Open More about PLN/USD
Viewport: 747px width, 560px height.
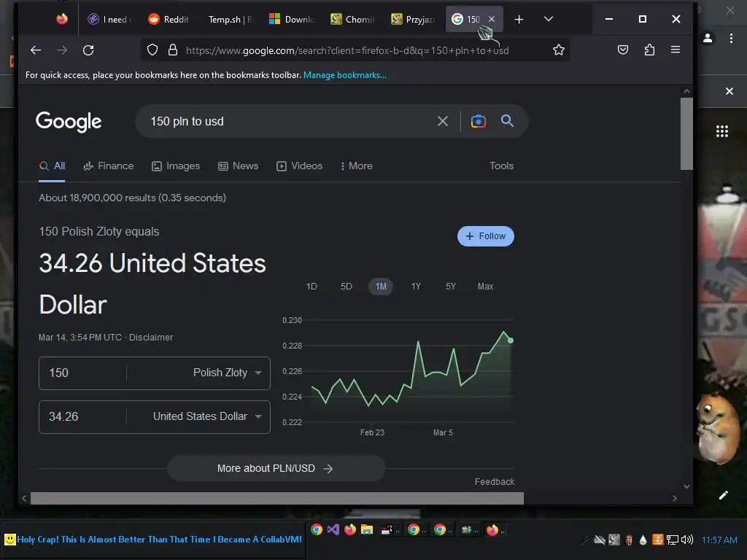[x=276, y=469]
